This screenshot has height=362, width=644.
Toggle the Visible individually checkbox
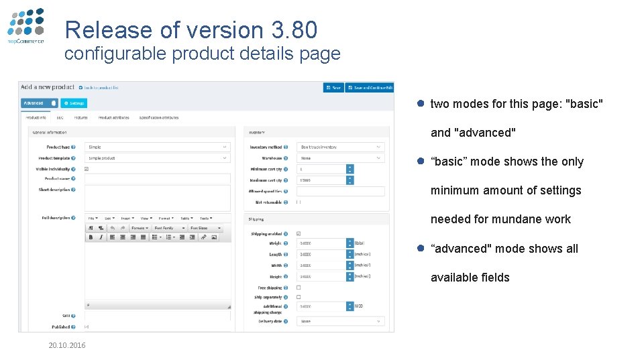pyautogui.click(x=87, y=169)
